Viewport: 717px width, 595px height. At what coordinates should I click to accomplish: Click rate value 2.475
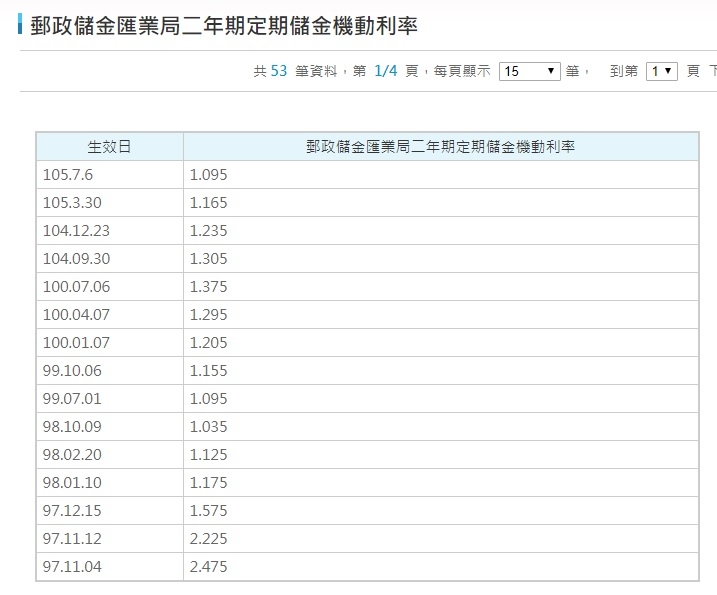coord(209,567)
